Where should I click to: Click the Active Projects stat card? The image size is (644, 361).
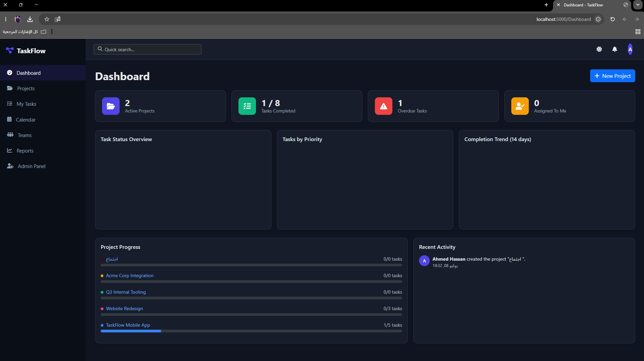pos(160,106)
